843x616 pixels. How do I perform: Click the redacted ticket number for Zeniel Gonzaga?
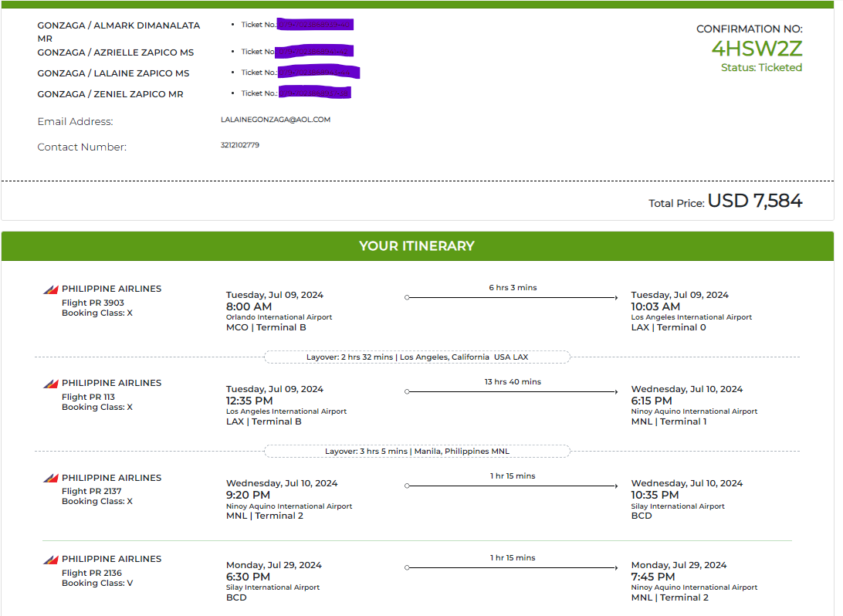click(314, 93)
